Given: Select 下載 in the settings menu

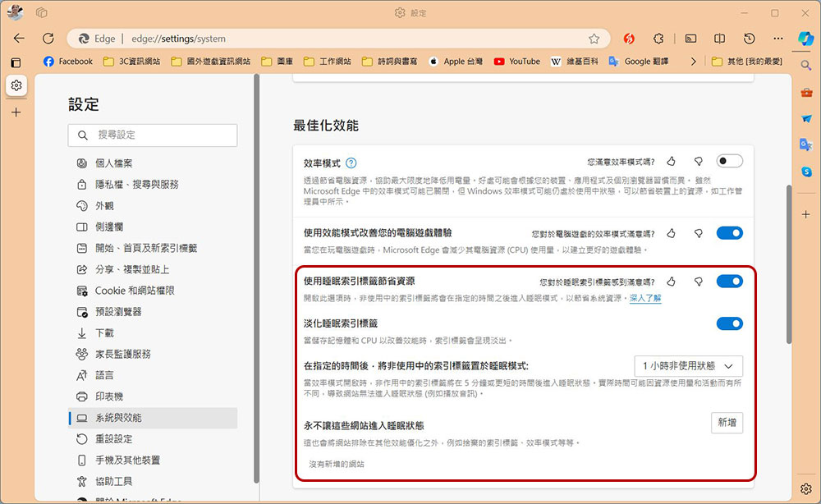Looking at the screenshot, I should pyautogui.click(x=104, y=333).
